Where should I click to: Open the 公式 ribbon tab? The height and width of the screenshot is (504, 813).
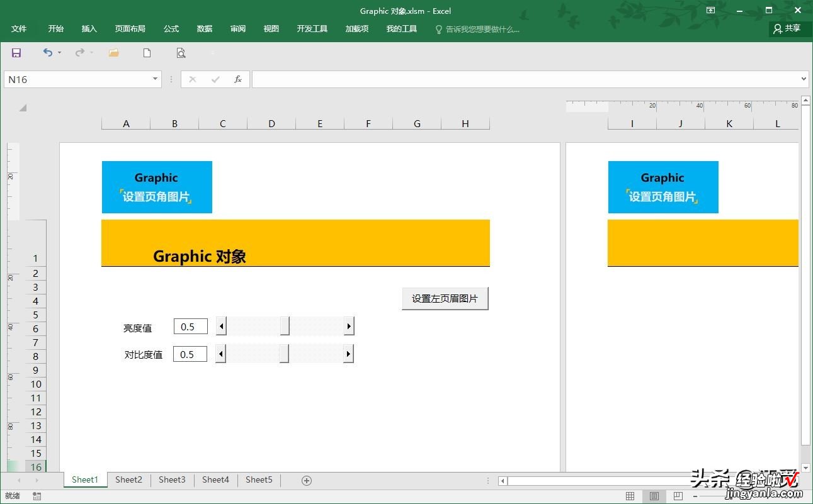tap(171, 29)
